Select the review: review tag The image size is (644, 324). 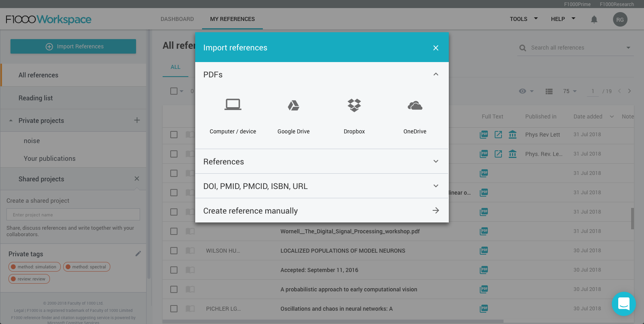[29, 279]
